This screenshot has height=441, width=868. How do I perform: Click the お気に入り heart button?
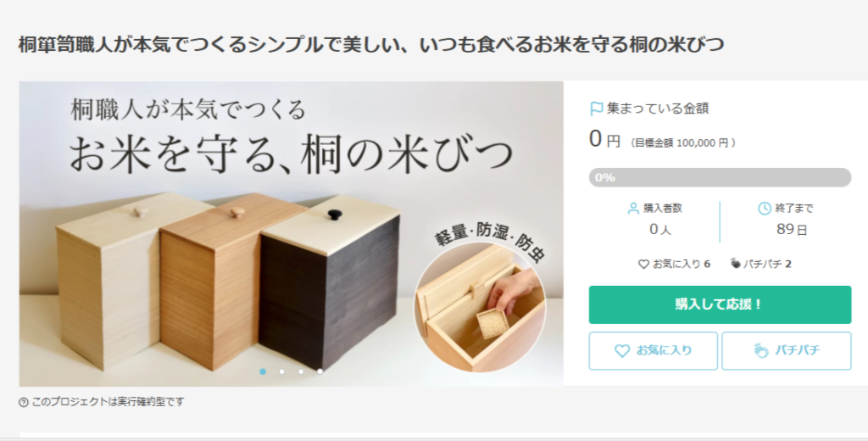point(654,351)
